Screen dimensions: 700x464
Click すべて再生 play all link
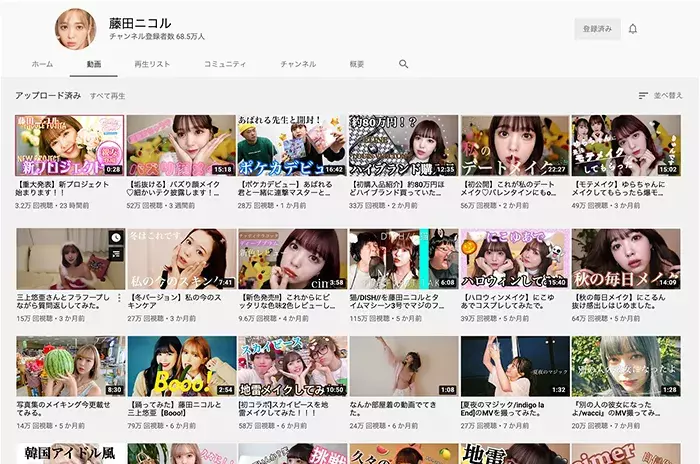pyautogui.click(x=108, y=96)
